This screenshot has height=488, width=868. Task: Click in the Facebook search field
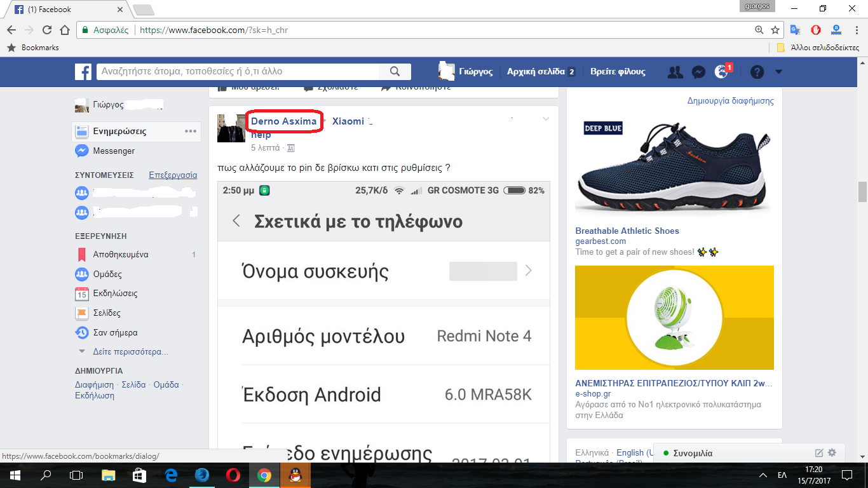240,72
